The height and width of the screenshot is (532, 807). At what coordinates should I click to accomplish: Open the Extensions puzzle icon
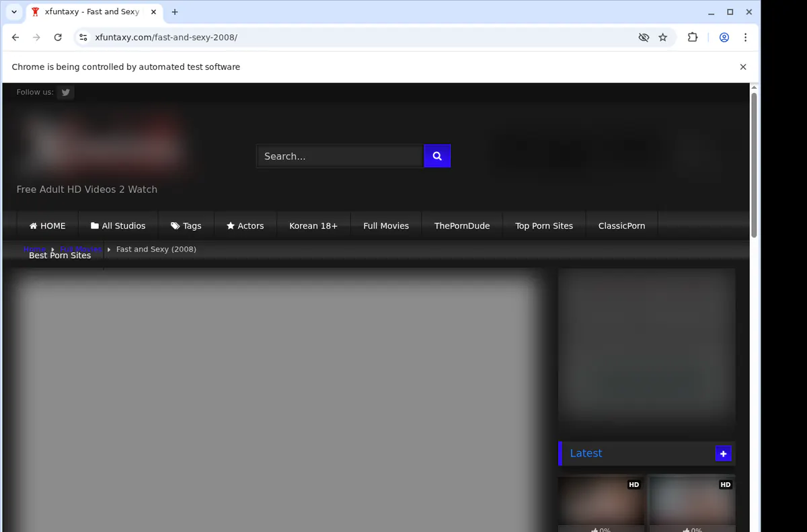(693, 38)
